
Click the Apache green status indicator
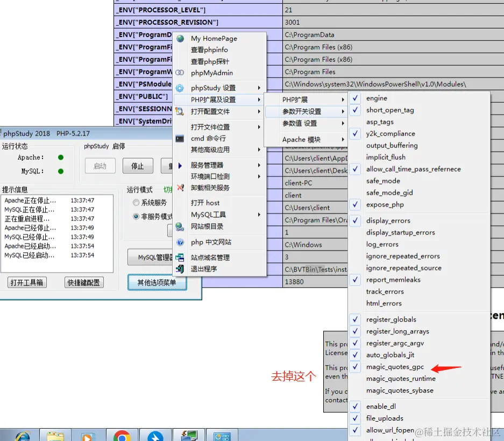click(61, 158)
